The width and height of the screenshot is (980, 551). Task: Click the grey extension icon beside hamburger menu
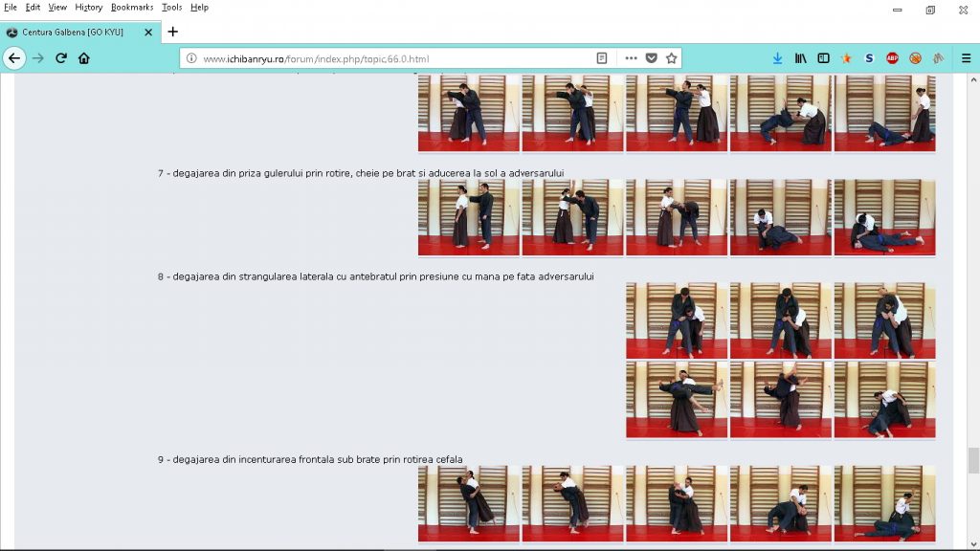(x=938, y=58)
